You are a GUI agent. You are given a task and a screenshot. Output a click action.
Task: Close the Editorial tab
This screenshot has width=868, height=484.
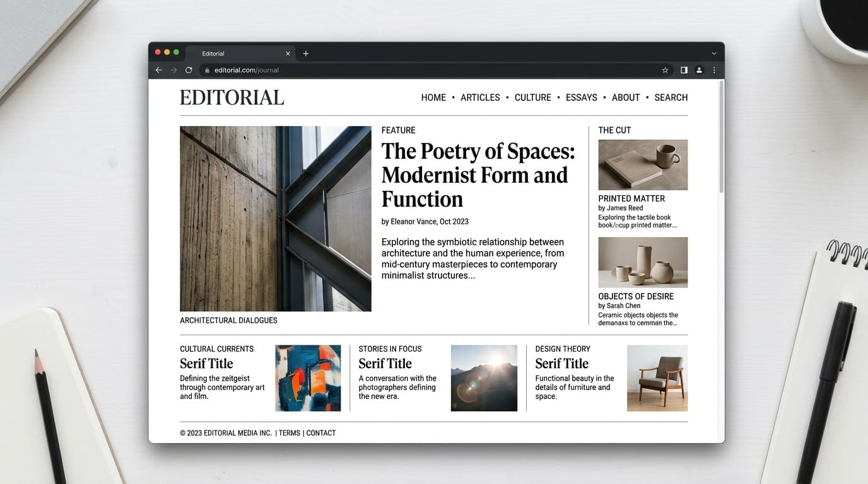pos(288,54)
